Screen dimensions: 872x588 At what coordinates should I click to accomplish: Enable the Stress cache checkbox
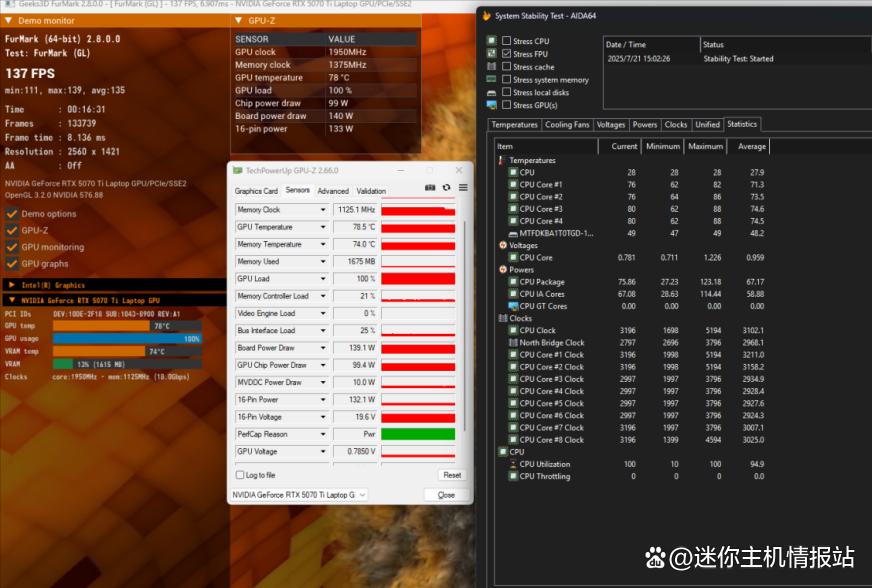[x=506, y=66]
